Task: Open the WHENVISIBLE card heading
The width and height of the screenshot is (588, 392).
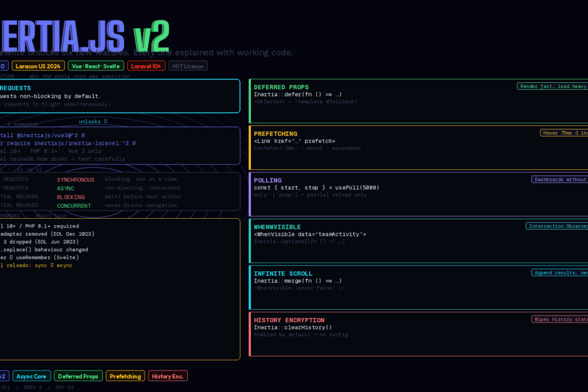Action: point(277,226)
